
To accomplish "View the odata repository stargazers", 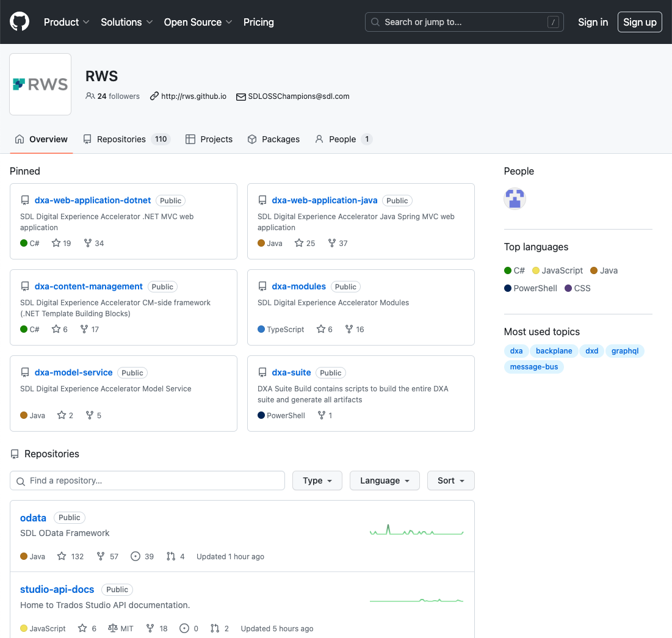I will coord(71,556).
